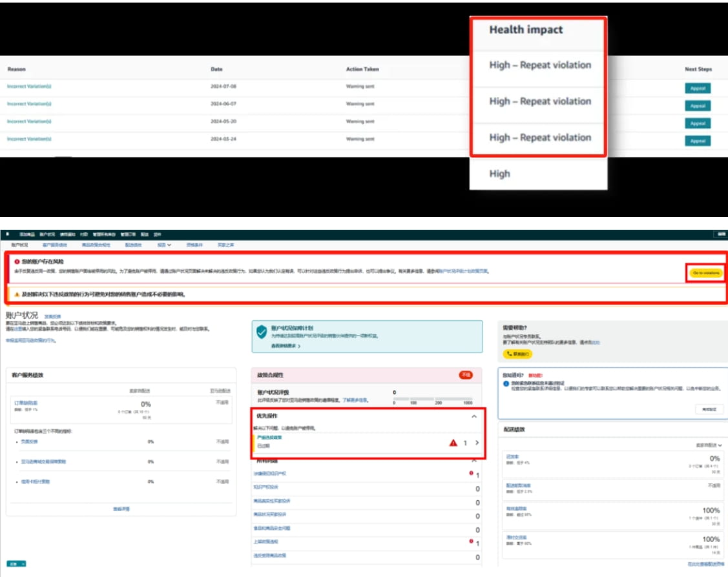This screenshot has height=577, width=728.
Task: Open the 报告 dropdown in sub-navigation
Action: tap(164, 245)
